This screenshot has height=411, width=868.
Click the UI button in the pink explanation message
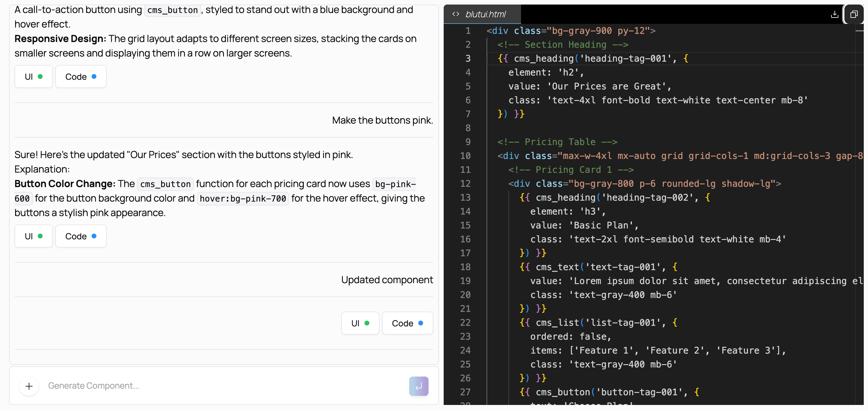[33, 236]
